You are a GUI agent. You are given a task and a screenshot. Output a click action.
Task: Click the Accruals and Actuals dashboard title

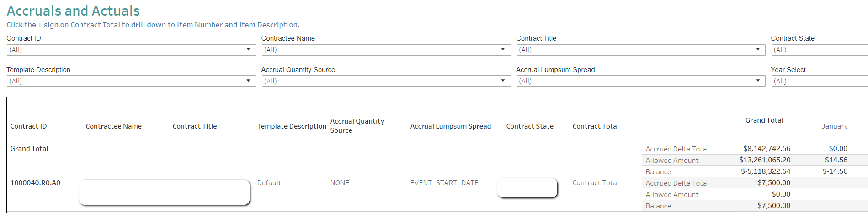73,11
